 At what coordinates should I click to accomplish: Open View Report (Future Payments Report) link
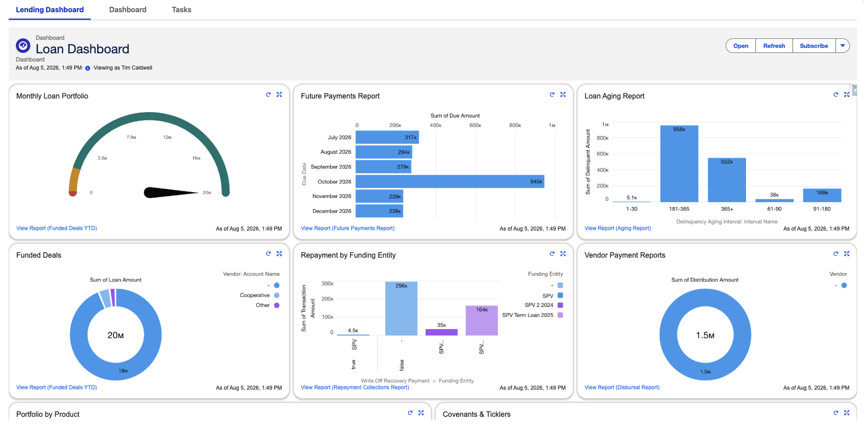pos(348,228)
